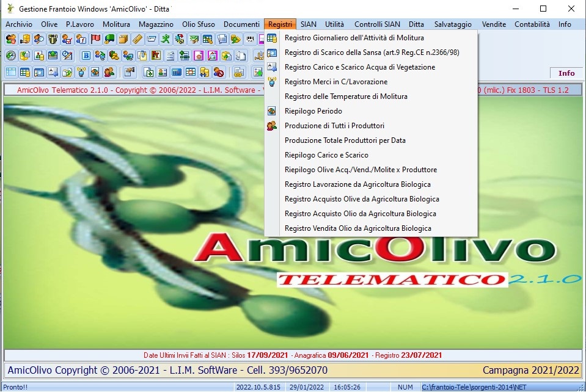Viewport: 586px width, 392px height.
Task: Open the Vendite menu
Action: click(x=494, y=24)
